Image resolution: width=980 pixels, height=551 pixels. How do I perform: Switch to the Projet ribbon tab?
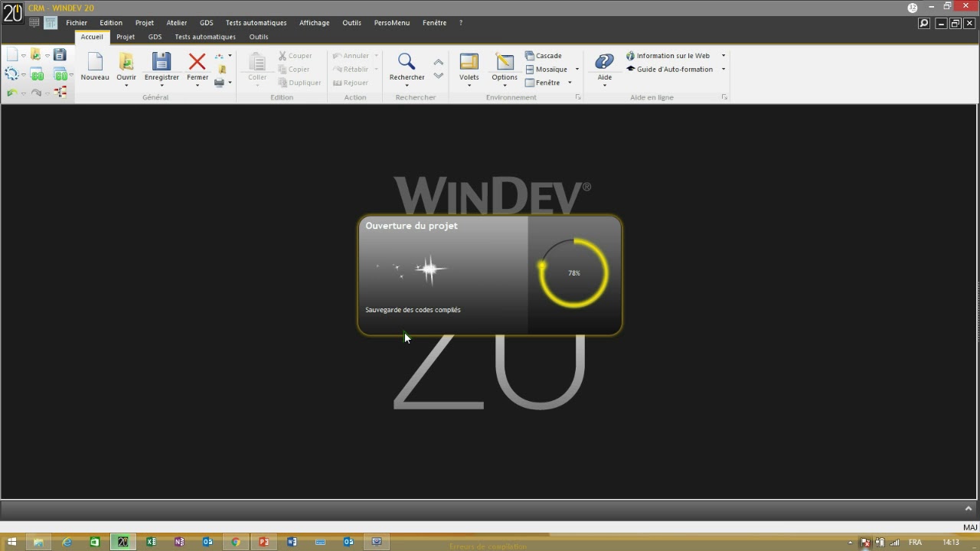pos(126,37)
